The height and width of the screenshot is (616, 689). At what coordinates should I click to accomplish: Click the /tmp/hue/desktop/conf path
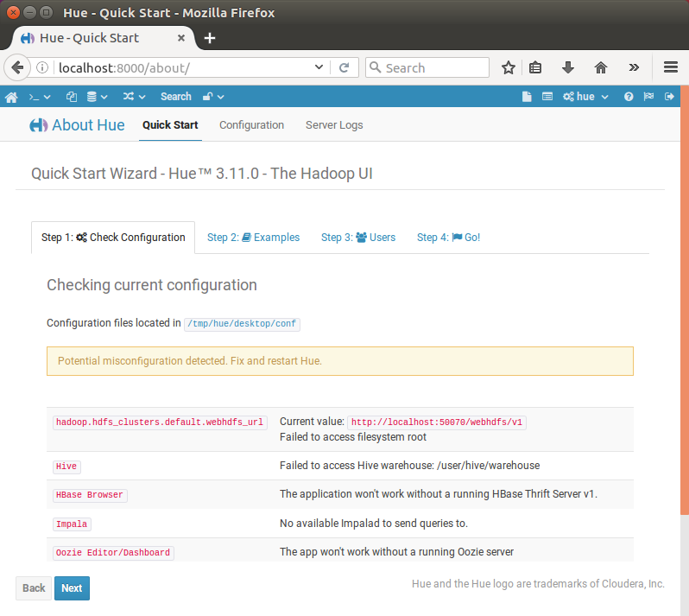[242, 324]
